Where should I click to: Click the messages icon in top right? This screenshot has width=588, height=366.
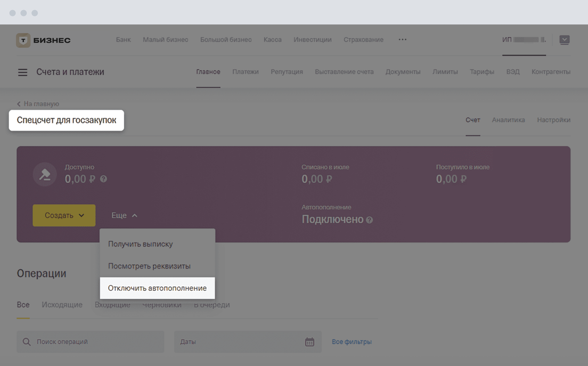click(564, 40)
